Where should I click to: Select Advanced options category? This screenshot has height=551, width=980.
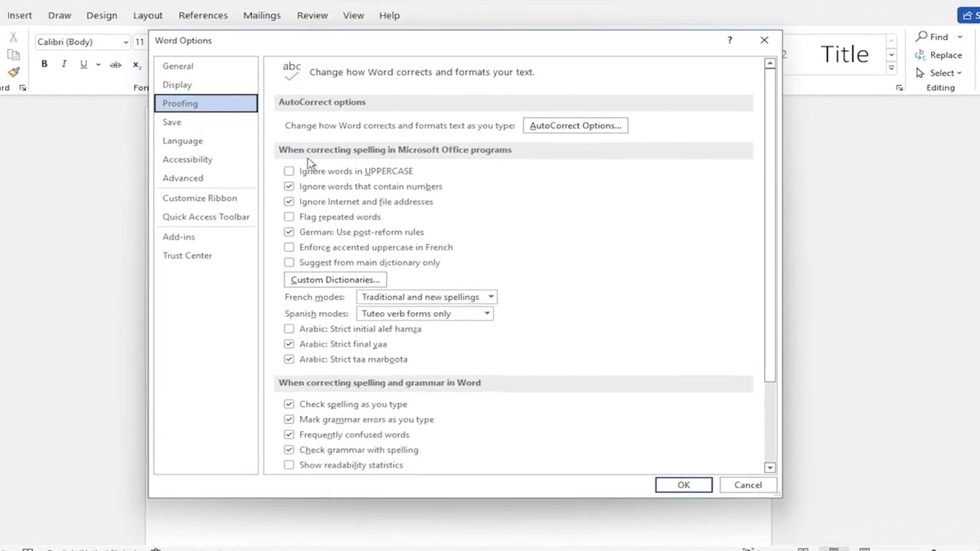206,178
